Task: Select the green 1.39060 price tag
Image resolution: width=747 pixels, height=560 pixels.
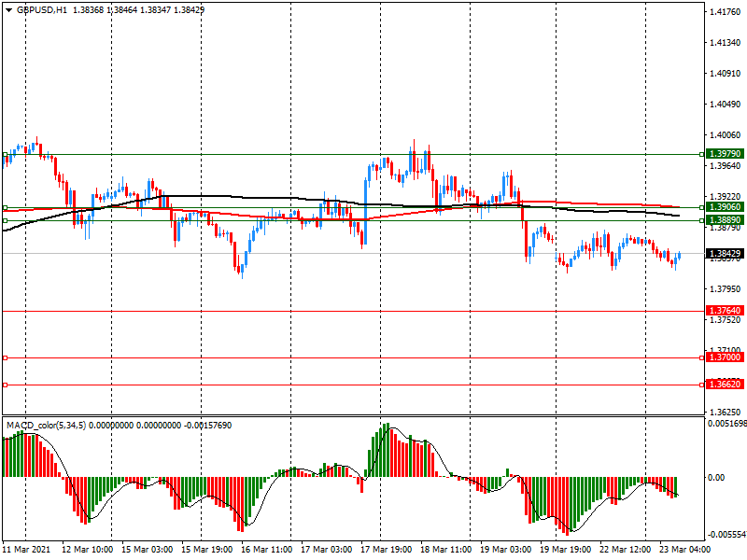Action: click(725, 207)
